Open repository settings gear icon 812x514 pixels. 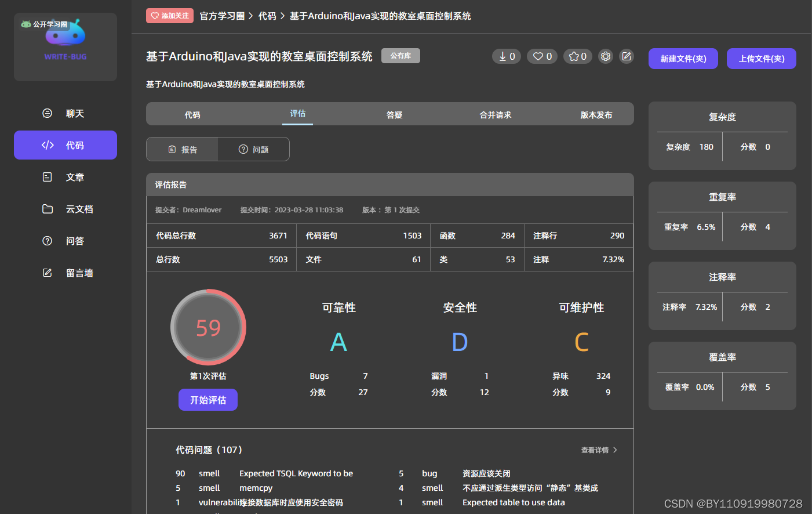tap(606, 56)
